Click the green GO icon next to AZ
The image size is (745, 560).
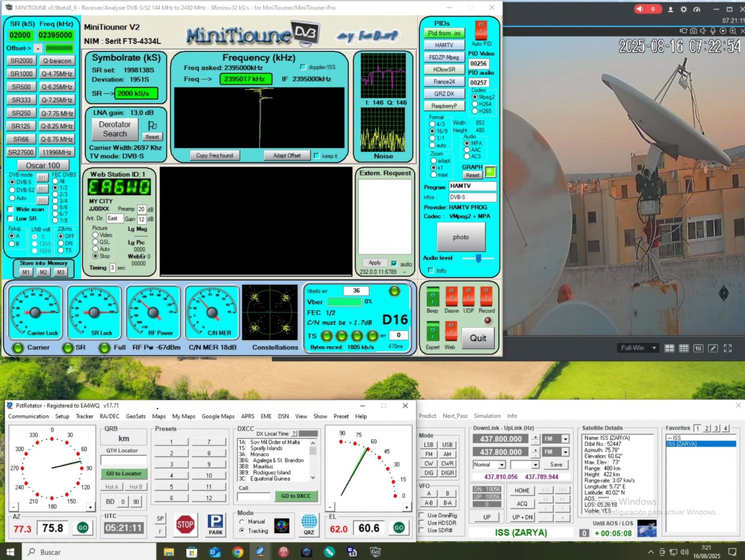point(83,528)
